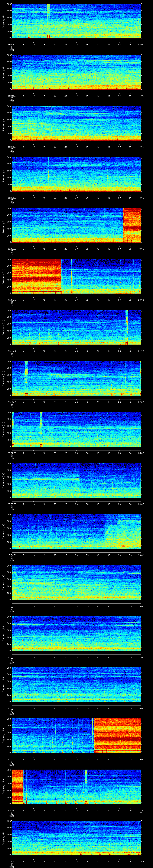Select the red block at start of 23:59 spectrogram

tap(17, 786)
